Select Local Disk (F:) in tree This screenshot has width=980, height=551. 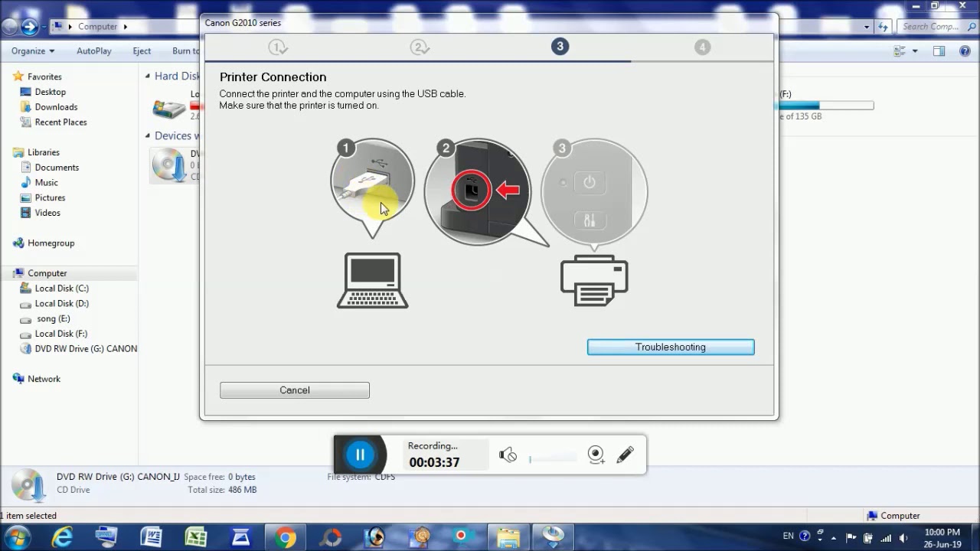pyautogui.click(x=61, y=334)
